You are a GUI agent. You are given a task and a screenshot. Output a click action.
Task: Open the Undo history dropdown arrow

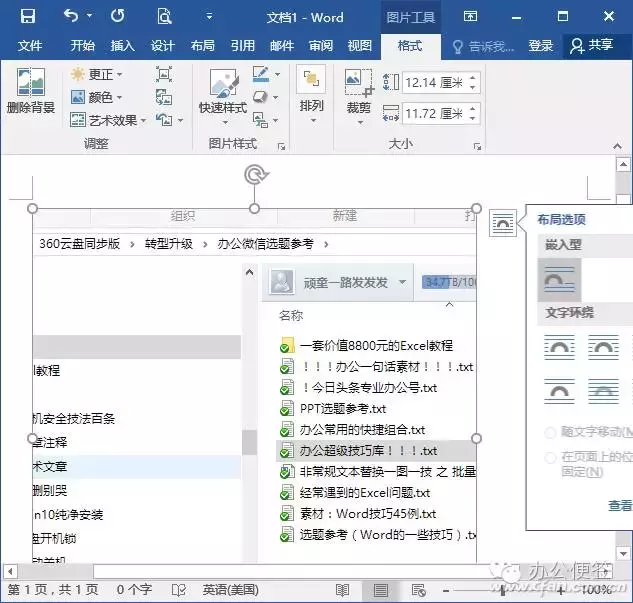(x=89, y=16)
